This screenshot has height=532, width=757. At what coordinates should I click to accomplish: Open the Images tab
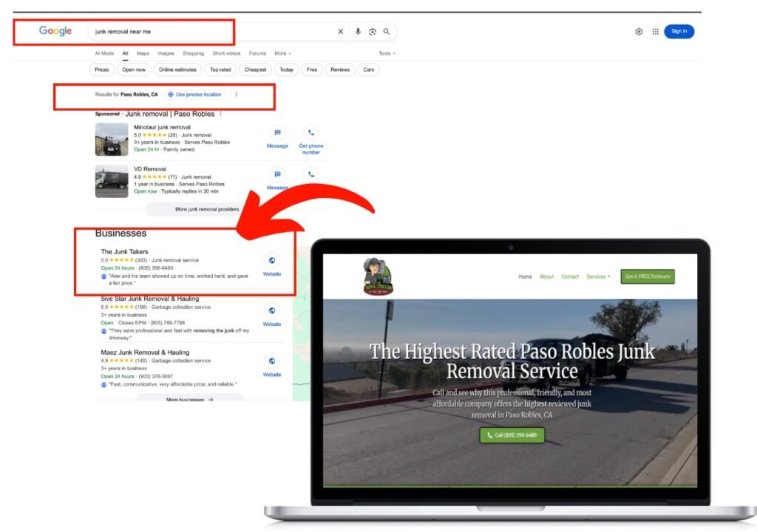pos(166,54)
